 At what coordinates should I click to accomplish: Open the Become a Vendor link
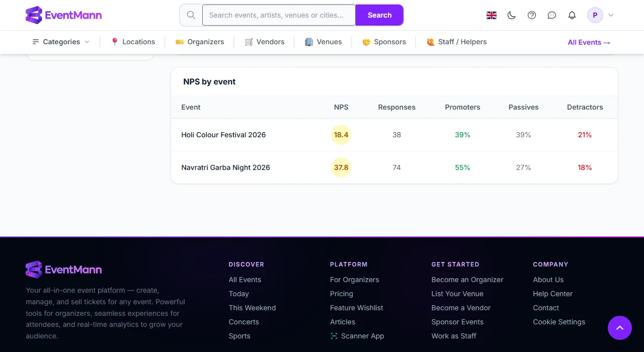(461, 308)
